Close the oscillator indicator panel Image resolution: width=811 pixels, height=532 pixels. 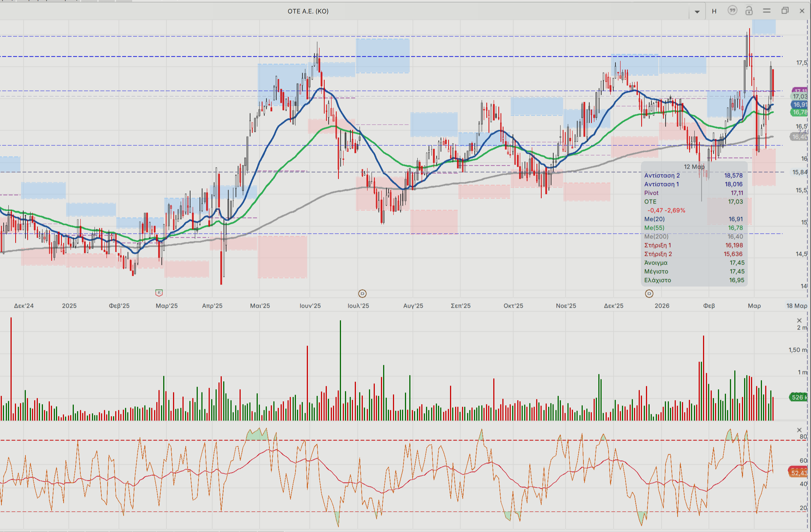click(799, 430)
